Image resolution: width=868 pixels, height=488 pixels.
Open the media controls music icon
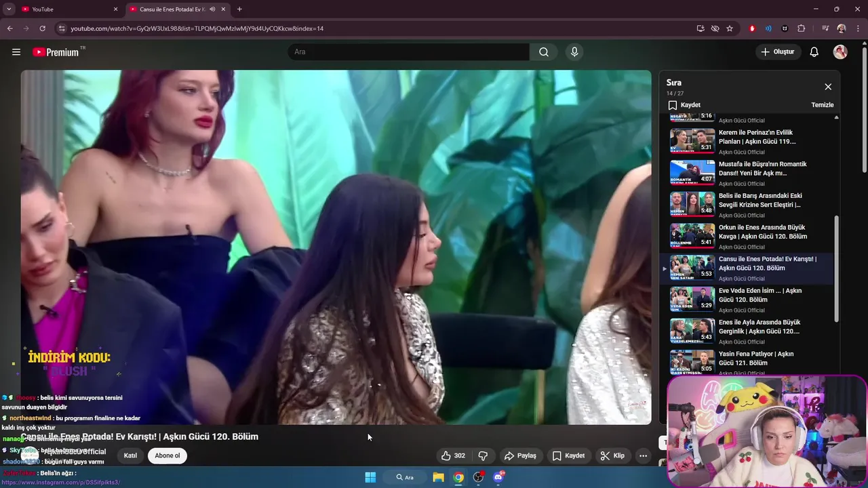click(825, 28)
